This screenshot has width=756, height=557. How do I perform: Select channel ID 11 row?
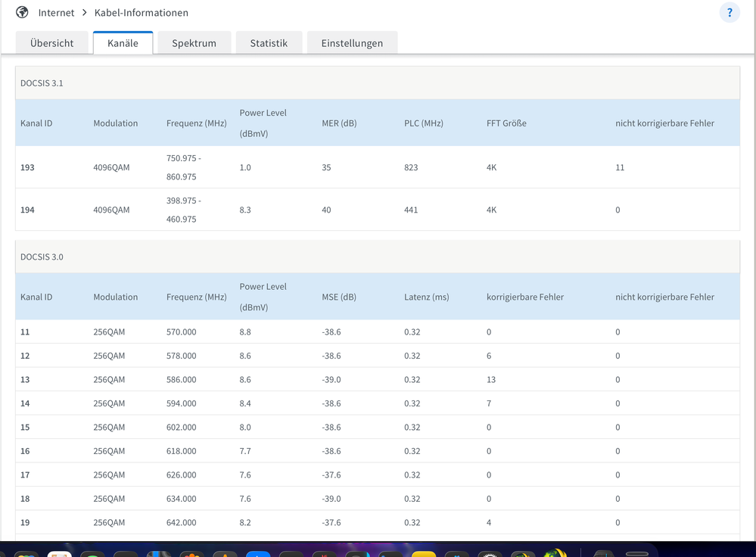(x=25, y=332)
